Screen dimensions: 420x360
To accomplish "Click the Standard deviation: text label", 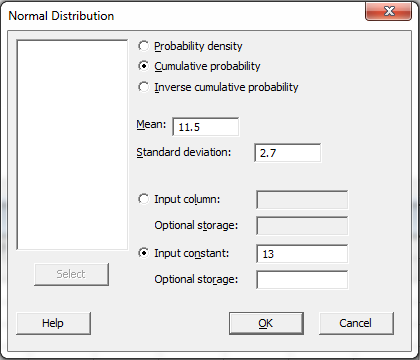I will coord(184,152).
